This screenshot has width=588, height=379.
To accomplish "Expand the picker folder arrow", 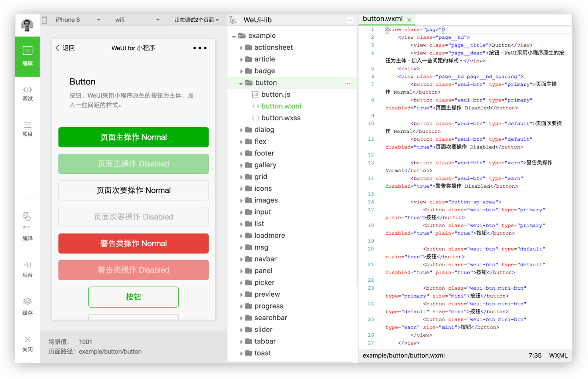I will pos(241,283).
